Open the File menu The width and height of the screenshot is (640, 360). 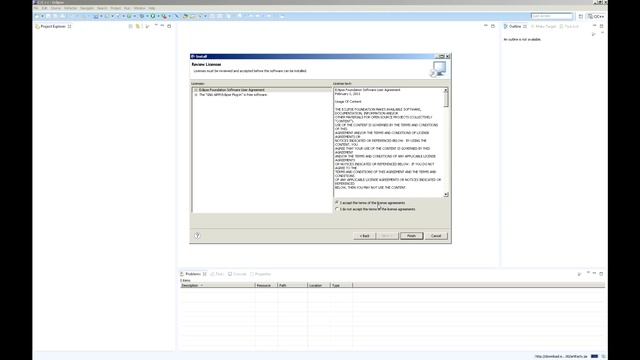coord(36,8)
